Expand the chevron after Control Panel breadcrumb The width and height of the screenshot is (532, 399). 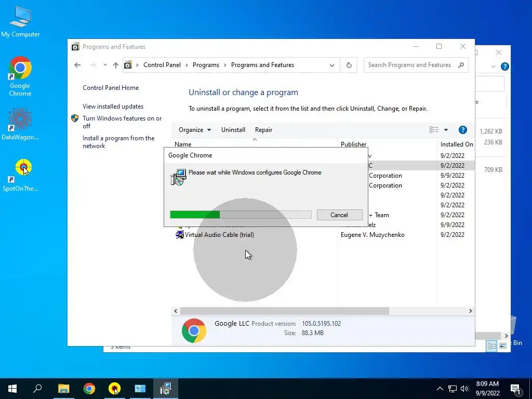187,65
